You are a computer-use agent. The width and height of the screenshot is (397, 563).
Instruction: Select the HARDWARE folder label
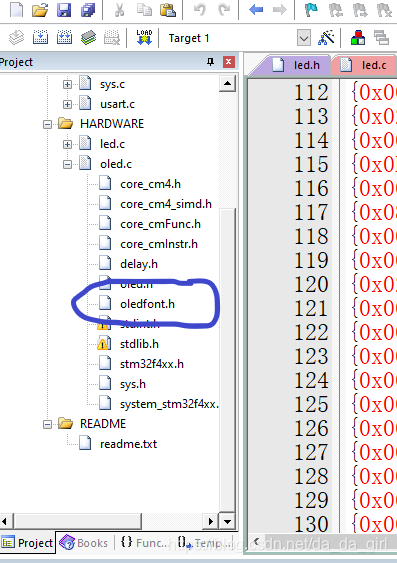(112, 124)
